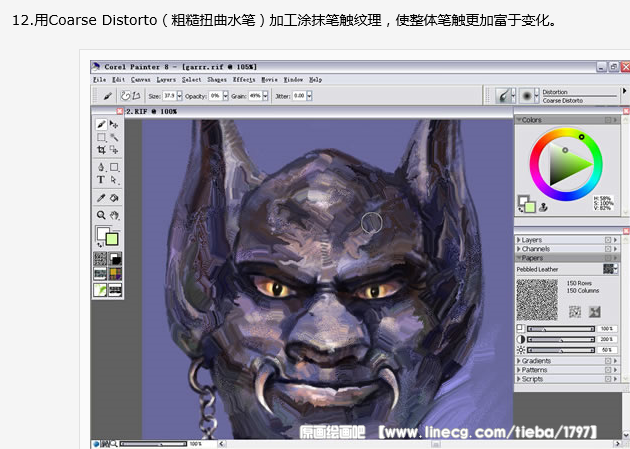The image size is (630, 449).
Task: Select the Text tool
Action: [x=101, y=180]
